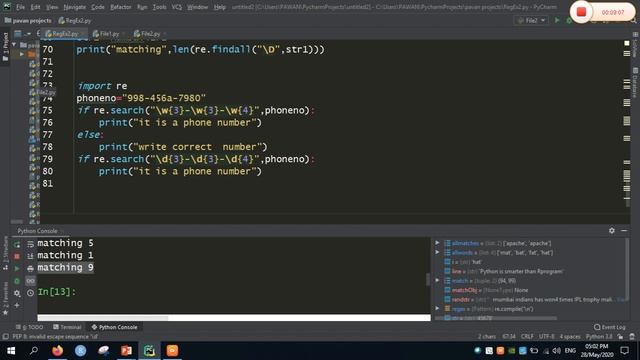Open Structure tool window side tab
Image resolution: width=640 pixels, height=360 pixels.
(x=5, y=253)
